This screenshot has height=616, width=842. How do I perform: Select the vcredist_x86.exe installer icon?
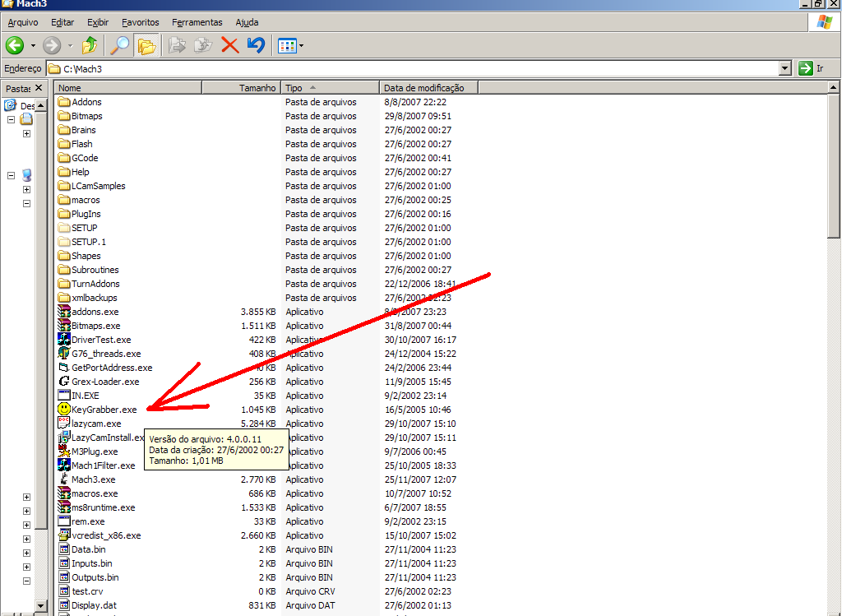click(x=64, y=535)
